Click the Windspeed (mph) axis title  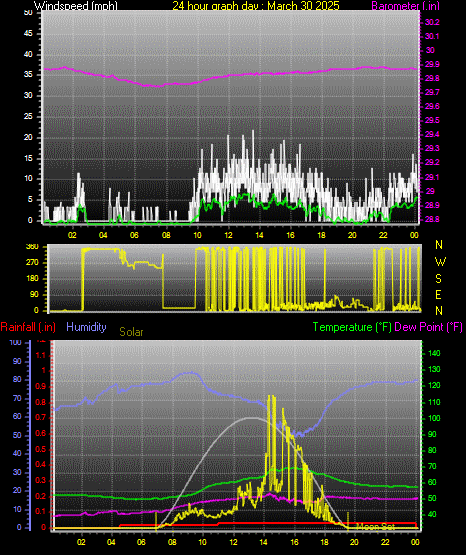coord(76,6)
